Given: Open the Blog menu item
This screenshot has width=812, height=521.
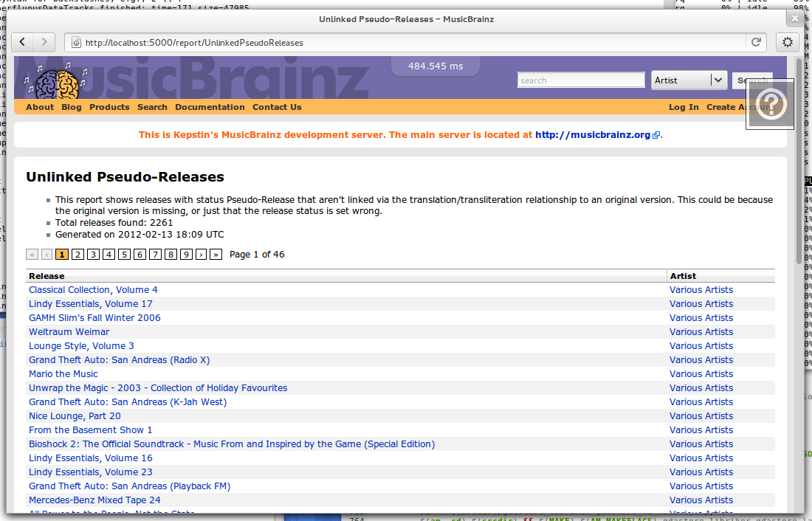Looking at the screenshot, I should tap(72, 107).
